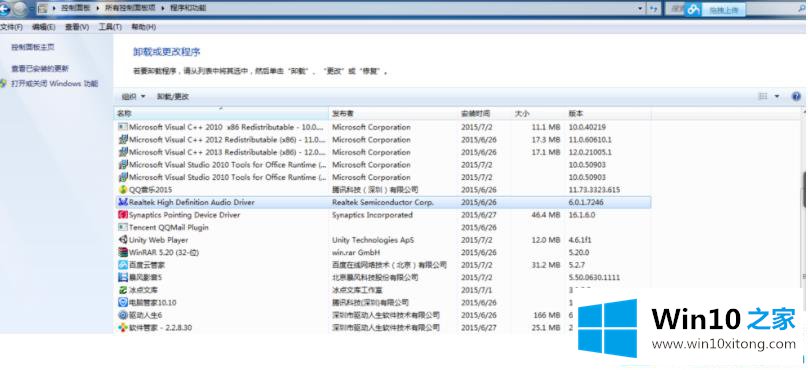808x370 pixels.
Task: Click the help question mark icon
Action: tap(797, 96)
